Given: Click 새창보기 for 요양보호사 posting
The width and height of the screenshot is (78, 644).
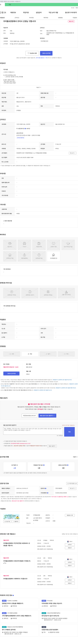Looking at the screenshot, I should (x=70, y=548).
